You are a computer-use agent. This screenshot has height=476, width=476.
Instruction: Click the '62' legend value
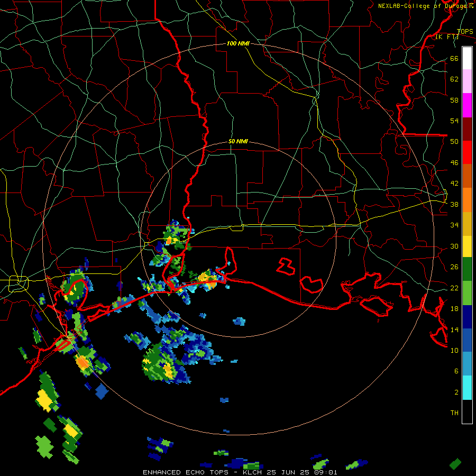click(x=454, y=79)
